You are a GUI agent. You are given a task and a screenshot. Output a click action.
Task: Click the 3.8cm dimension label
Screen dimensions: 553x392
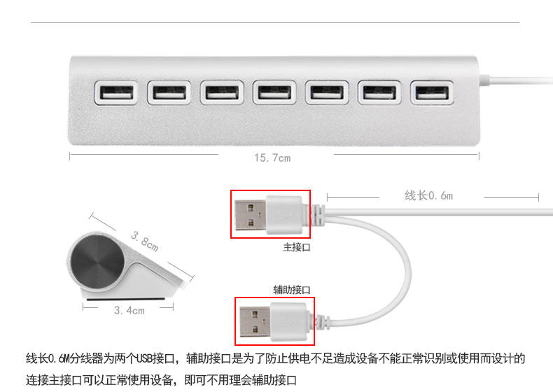(x=145, y=241)
